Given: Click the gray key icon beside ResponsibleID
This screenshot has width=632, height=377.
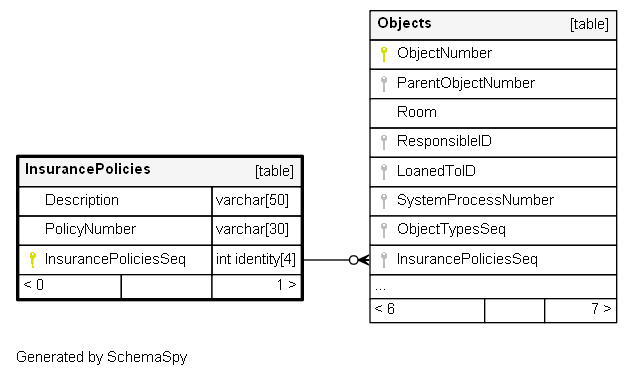Looking at the screenshot, I should click(x=384, y=142).
